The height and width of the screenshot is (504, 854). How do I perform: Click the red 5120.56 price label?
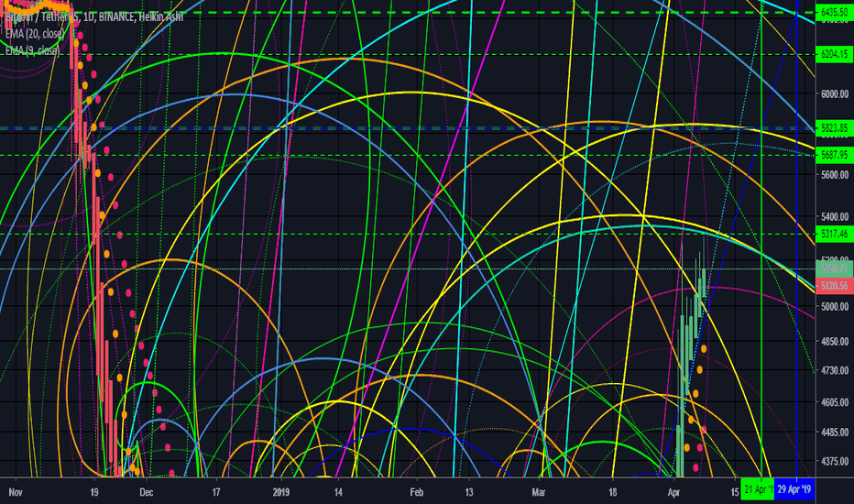coord(834,286)
